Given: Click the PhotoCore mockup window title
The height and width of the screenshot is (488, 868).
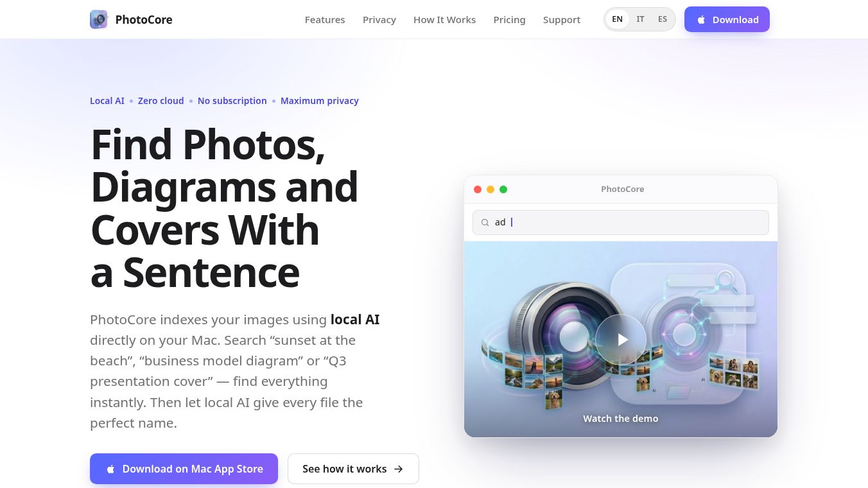Looking at the screenshot, I should tap(623, 189).
